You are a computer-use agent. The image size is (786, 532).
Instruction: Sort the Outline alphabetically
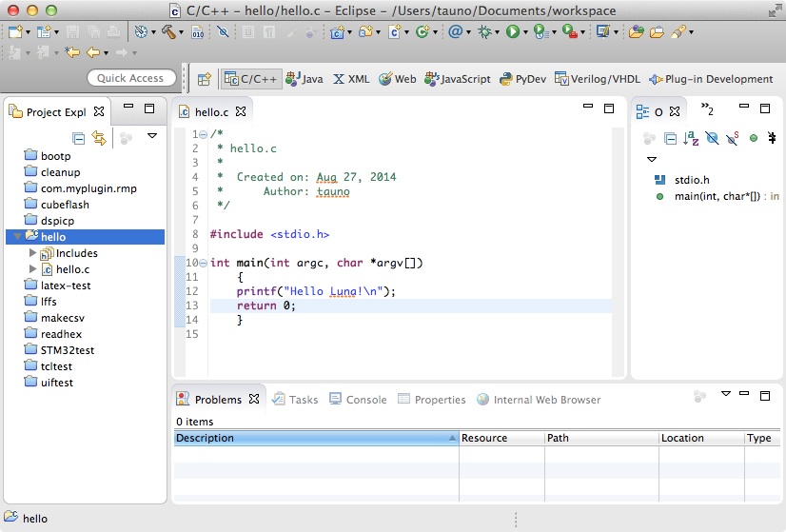(691, 138)
